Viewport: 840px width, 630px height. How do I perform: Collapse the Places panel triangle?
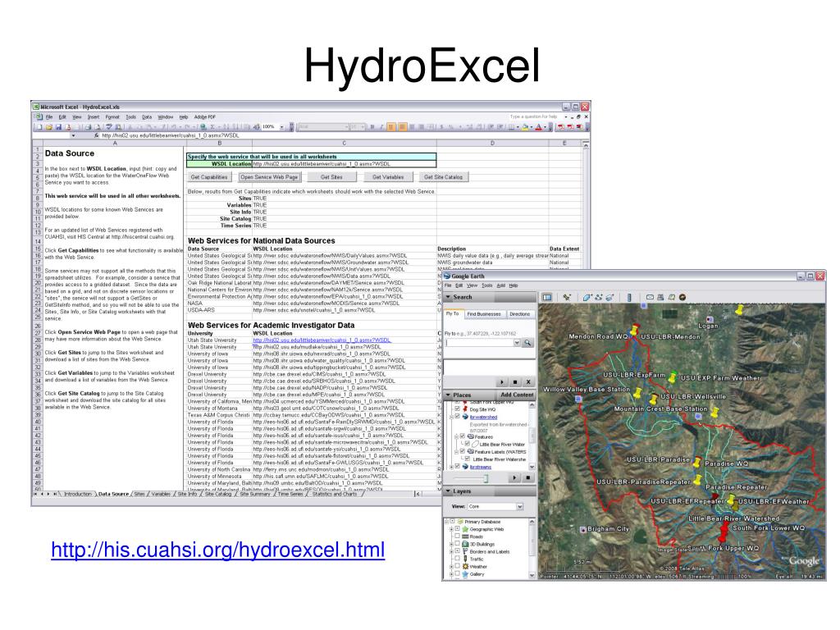449,395
